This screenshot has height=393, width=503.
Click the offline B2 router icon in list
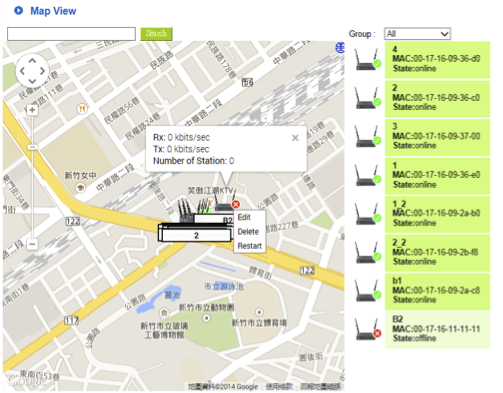click(x=368, y=329)
